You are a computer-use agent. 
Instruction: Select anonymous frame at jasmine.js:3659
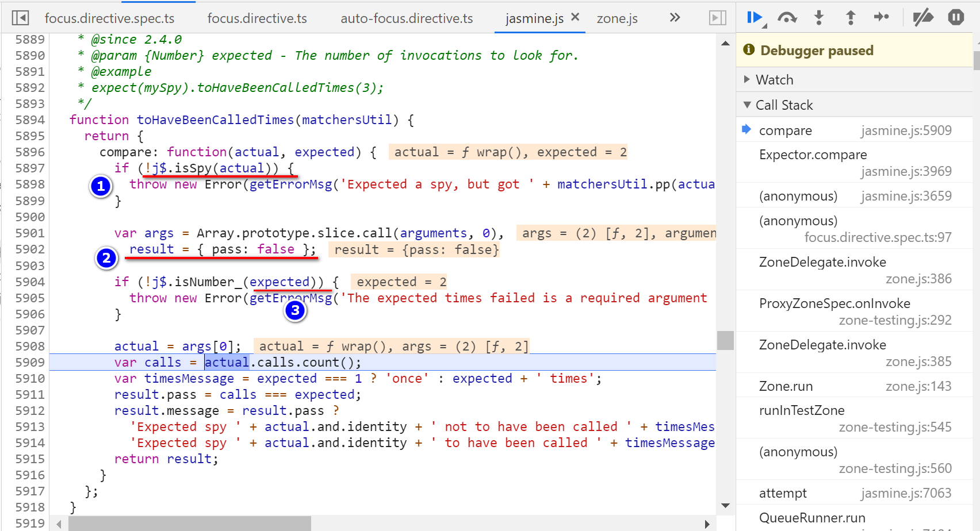(x=854, y=196)
